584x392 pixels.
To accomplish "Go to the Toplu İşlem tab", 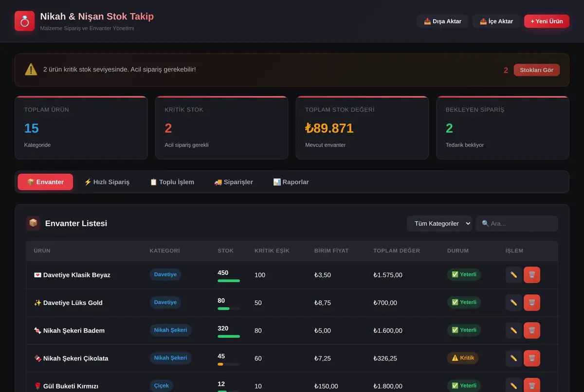I will pos(172,182).
